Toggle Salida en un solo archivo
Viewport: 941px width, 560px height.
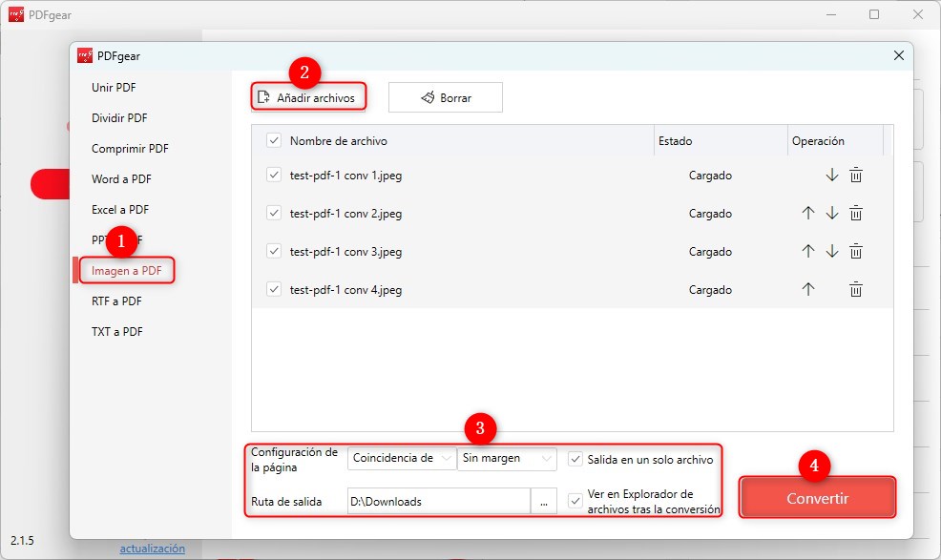click(575, 459)
